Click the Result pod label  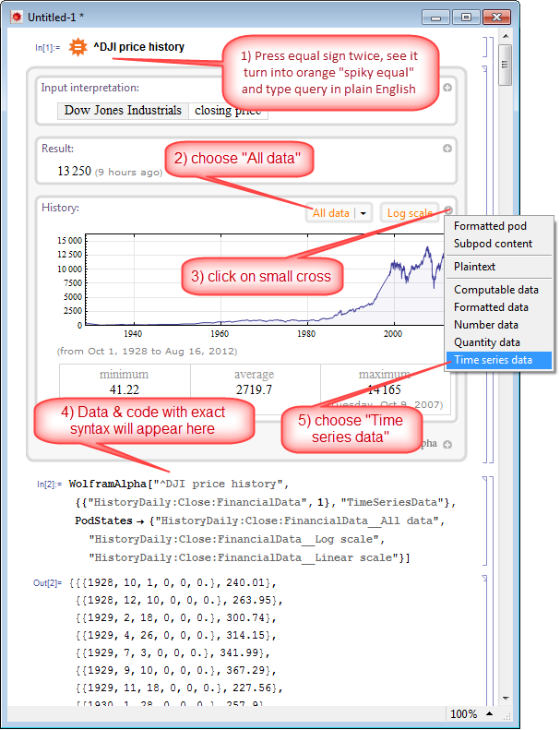click(x=58, y=149)
